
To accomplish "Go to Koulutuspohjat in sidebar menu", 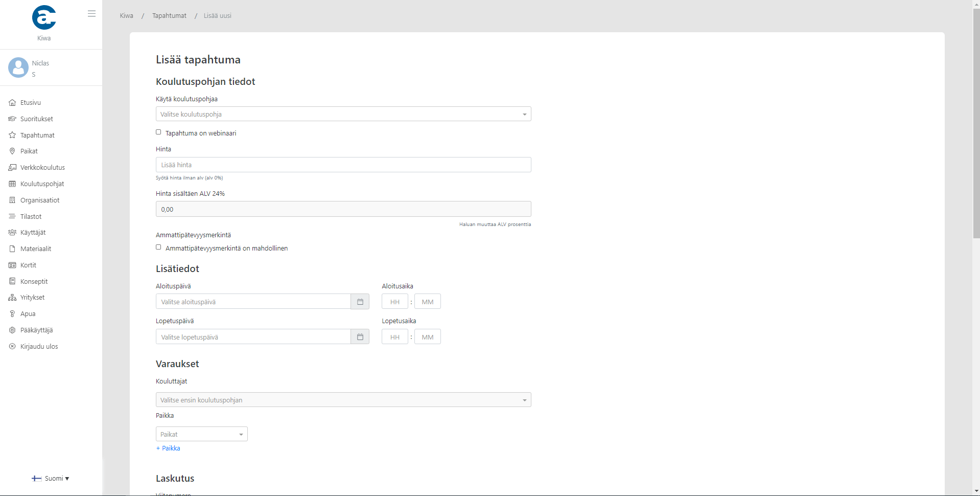I will coord(42,184).
